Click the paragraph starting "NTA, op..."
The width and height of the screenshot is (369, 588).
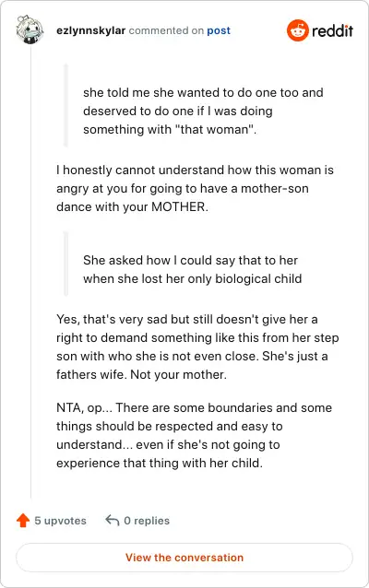tap(194, 435)
